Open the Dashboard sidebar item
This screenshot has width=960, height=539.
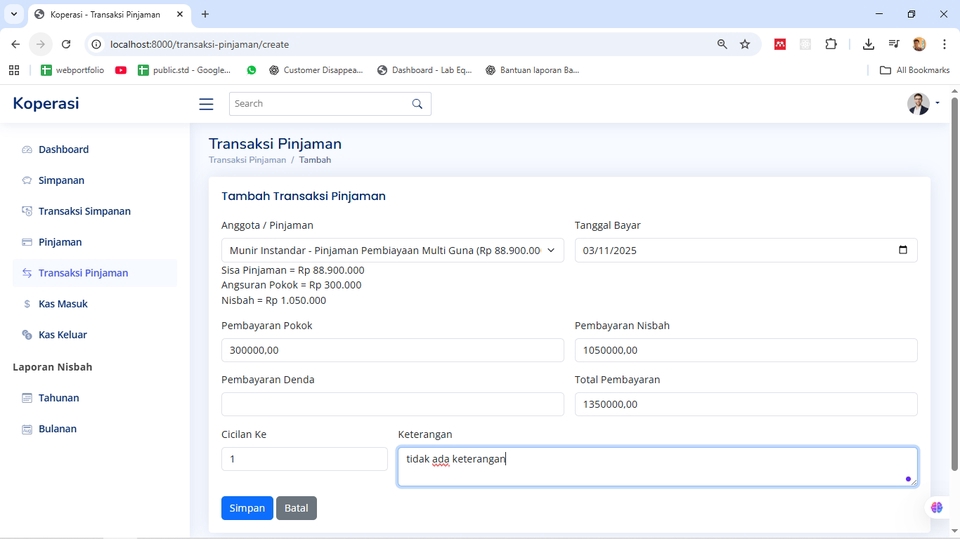(x=95, y=149)
